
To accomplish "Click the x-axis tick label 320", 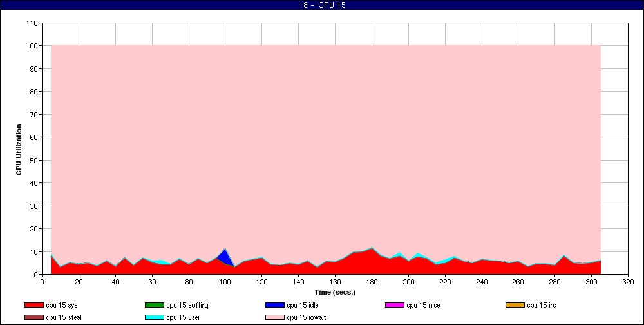I will click(628, 282).
